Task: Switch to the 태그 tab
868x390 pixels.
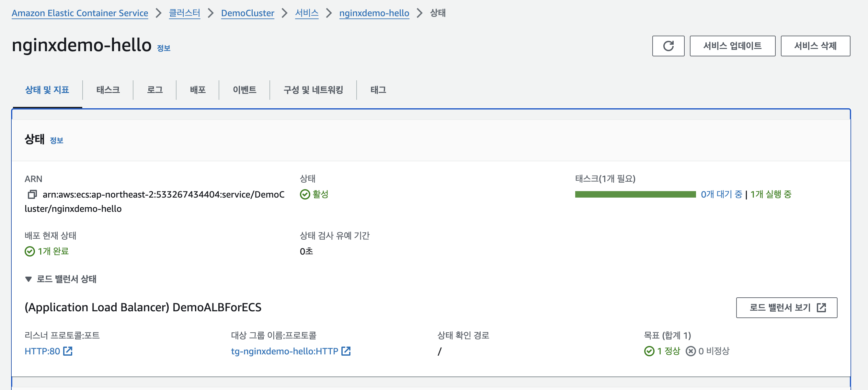Action: [378, 90]
